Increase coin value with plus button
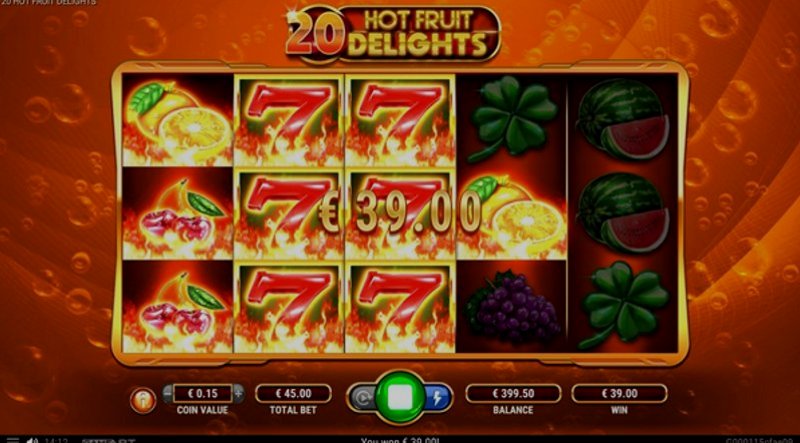Screen dimensions: 800x443 tap(238, 393)
